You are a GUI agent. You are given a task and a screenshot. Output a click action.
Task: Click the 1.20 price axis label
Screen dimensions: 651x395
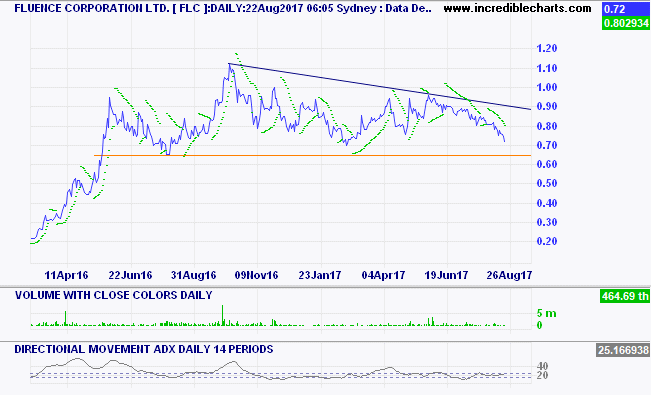(546, 49)
